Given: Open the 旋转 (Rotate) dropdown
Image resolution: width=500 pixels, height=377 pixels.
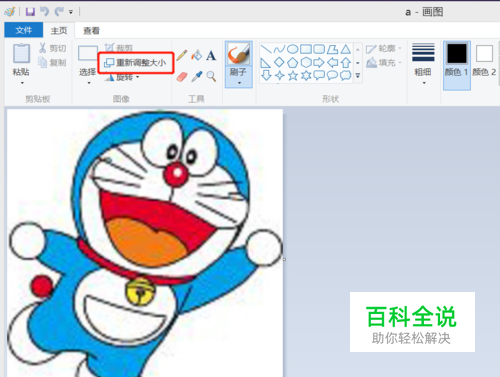Looking at the screenshot, I should point(122,77).
